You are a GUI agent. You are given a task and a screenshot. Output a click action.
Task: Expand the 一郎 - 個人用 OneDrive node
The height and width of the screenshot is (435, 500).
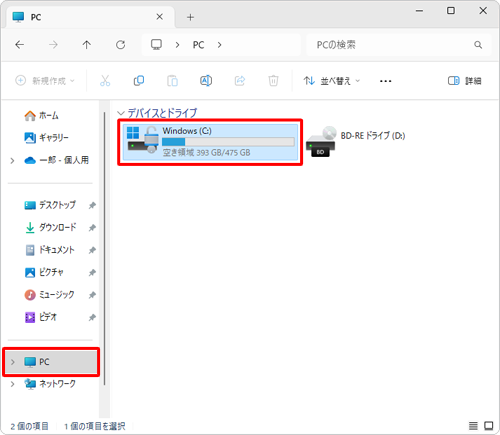click(x=12, y=161)
